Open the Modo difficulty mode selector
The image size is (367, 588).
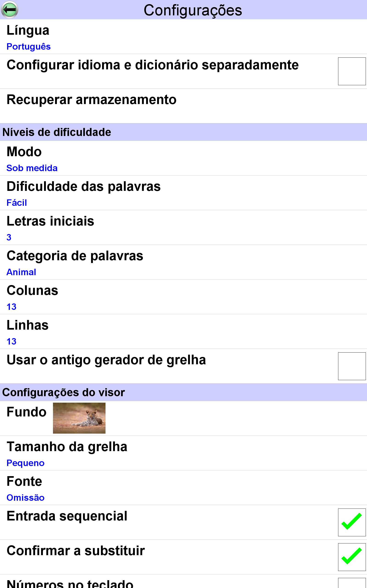coord(183,158)
